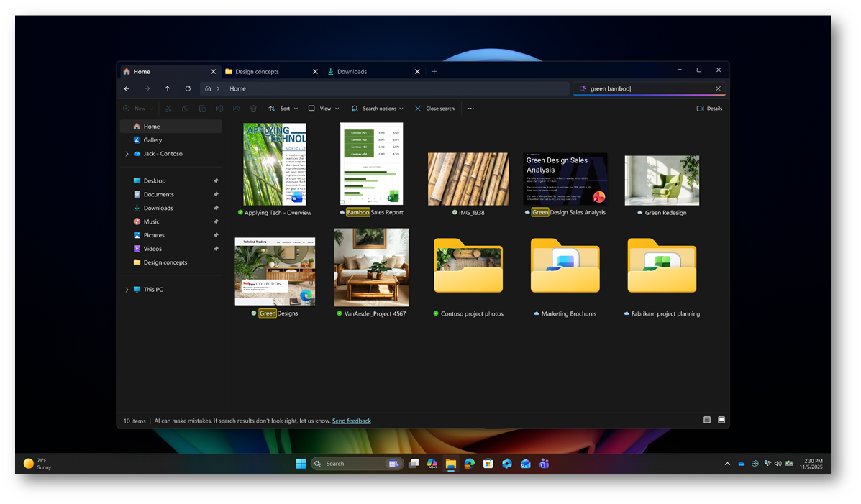Switch to details list view in status bar
This screenshot has width=861, height=504.
(707, 420)
